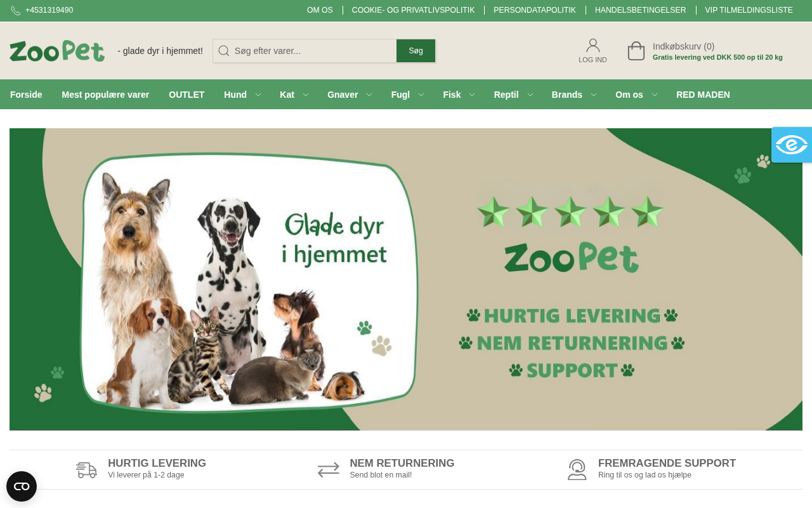Open the round cookie consent widget icon
This screenshot has width=812, height=508.
point(22,486)
